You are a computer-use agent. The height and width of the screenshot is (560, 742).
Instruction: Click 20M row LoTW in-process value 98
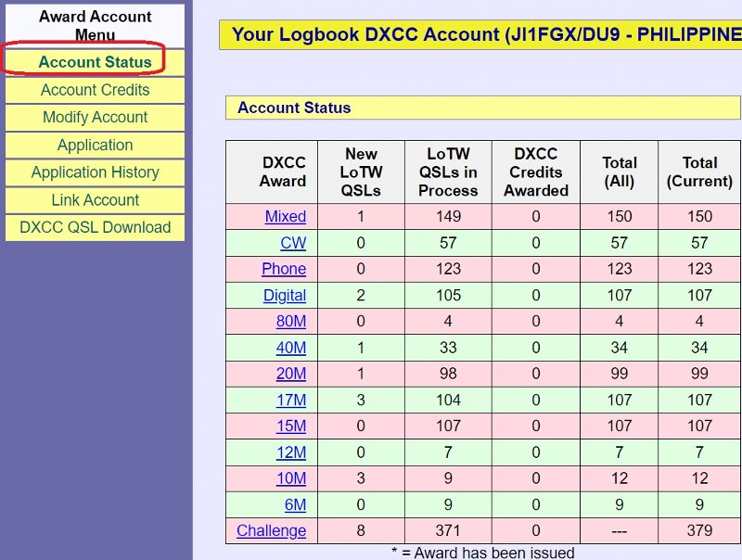click(x=448, y=375)
